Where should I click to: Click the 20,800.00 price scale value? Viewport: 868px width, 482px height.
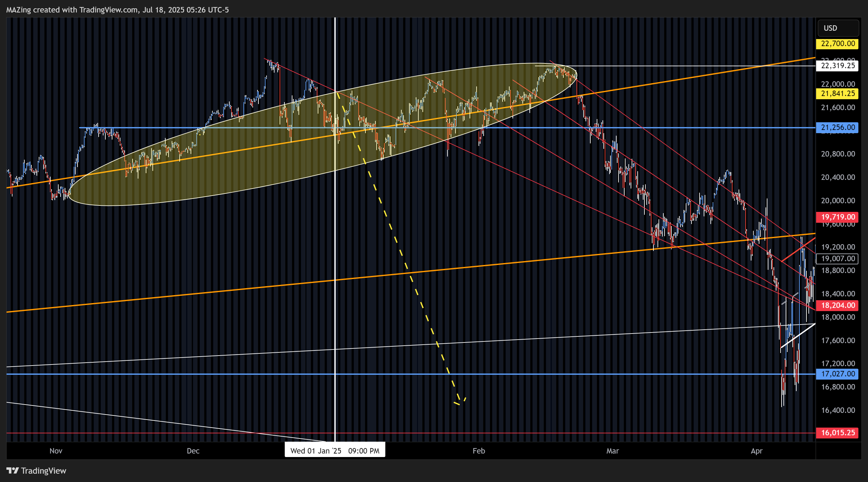click(x=838, y=154)
